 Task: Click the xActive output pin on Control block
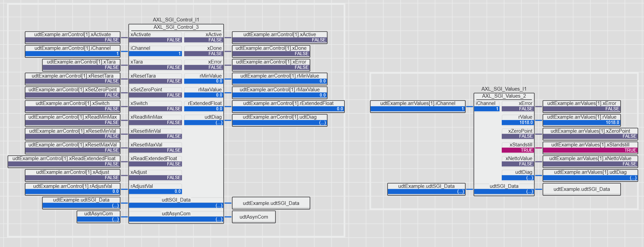(204, 37)
